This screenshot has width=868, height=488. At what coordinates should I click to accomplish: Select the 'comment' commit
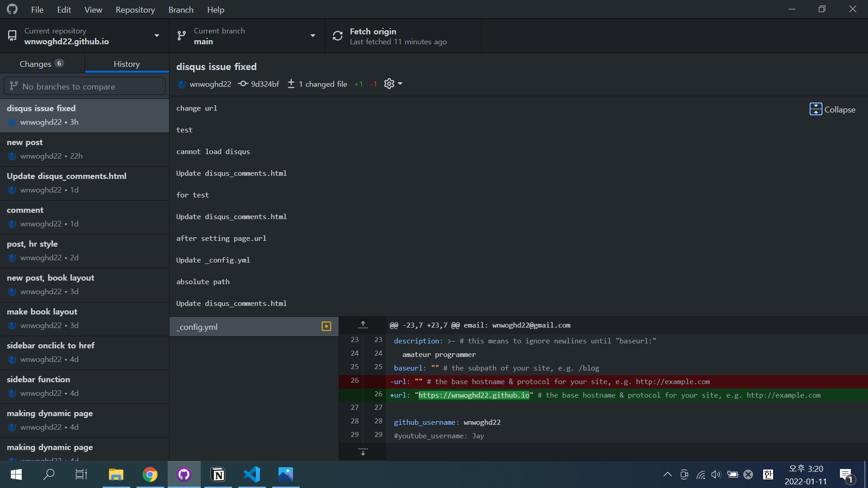pos(85,217)
